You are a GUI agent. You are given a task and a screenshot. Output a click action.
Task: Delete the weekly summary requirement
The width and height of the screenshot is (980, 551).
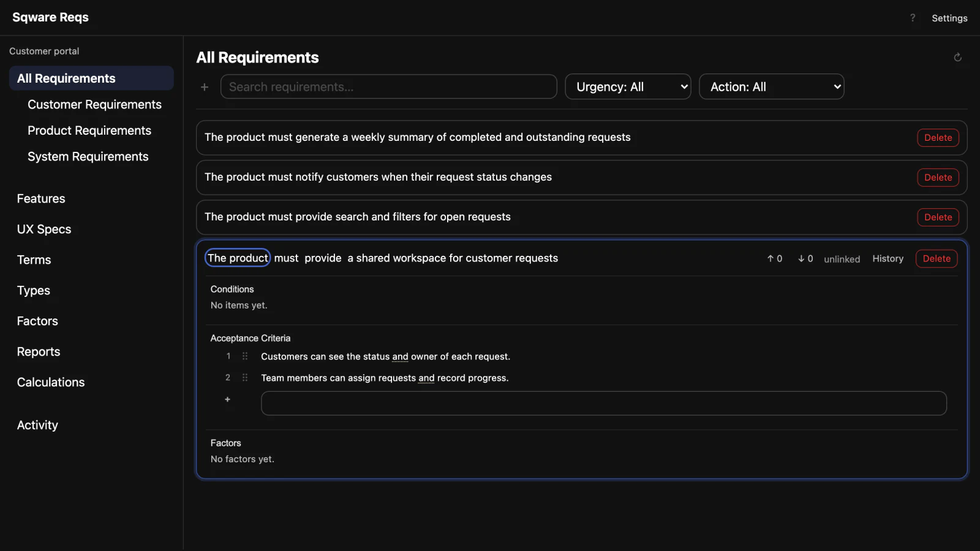click(x=938, y=138)
